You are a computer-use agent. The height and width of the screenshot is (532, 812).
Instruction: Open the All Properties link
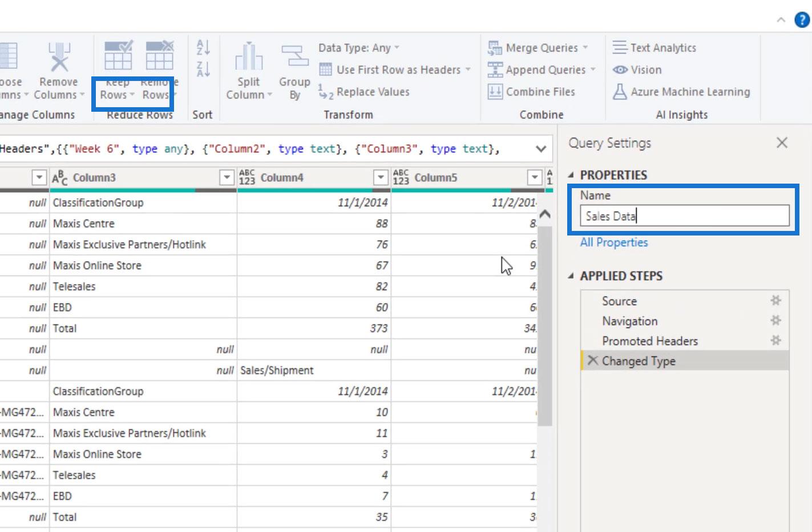[x=613, y=242]
